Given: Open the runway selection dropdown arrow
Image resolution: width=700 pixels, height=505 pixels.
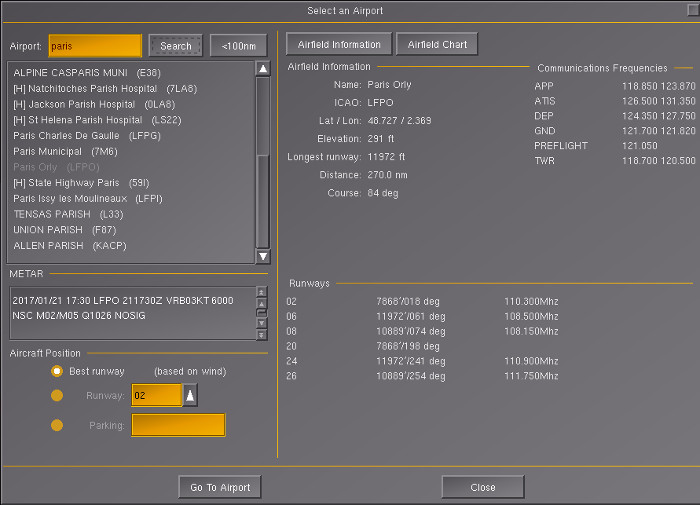Looking at the screenshot, I should pos(190,396).
